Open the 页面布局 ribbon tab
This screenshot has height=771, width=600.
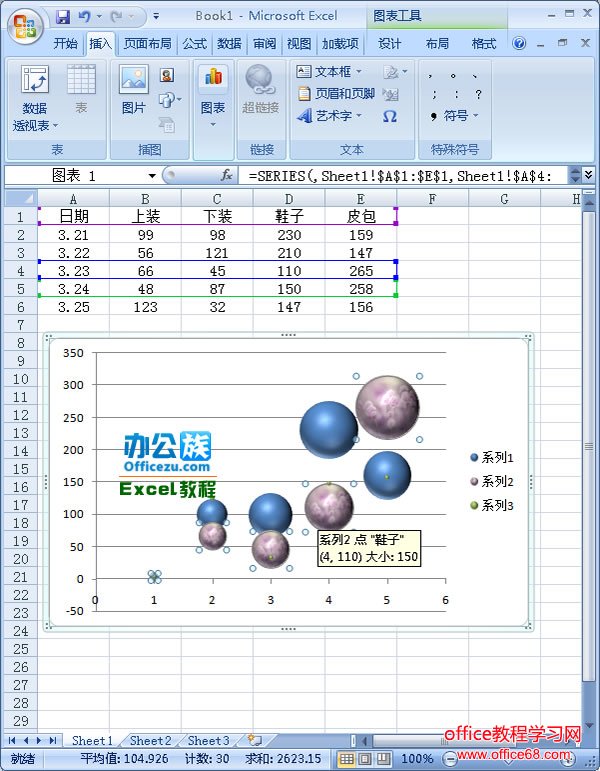tap(147, 44)
